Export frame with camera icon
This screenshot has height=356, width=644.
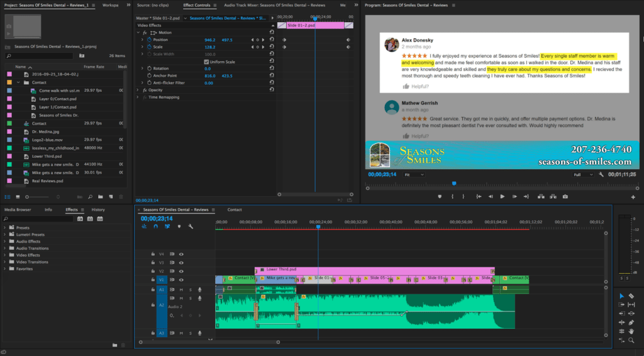[x=565, y=197]
